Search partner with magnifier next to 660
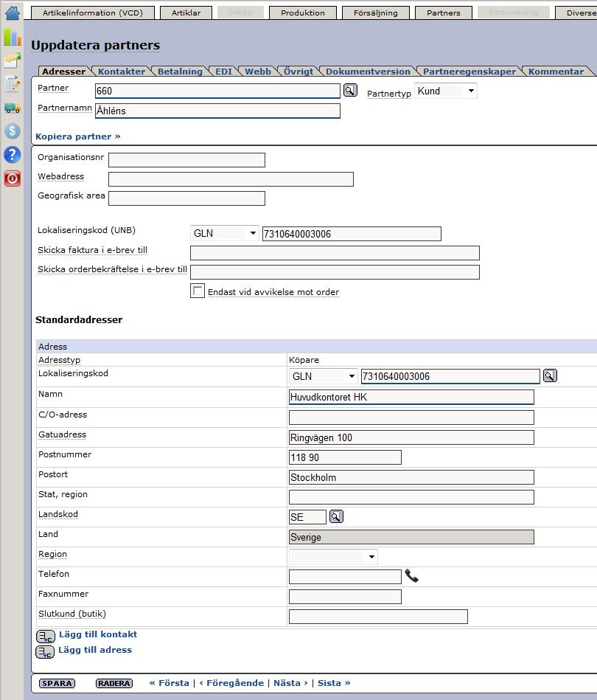597x700 pixels. pyautogui.click(x=350, y=91)
